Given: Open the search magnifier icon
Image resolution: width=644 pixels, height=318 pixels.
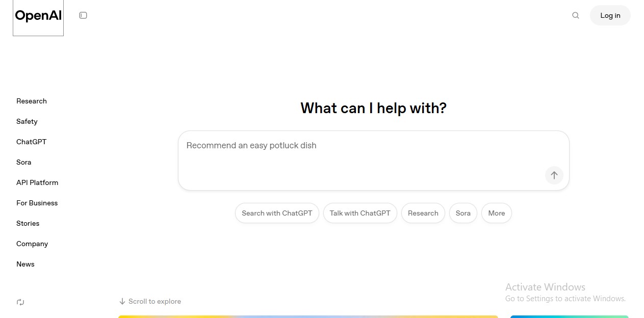Looking at the screenshot, I should 576,15.
